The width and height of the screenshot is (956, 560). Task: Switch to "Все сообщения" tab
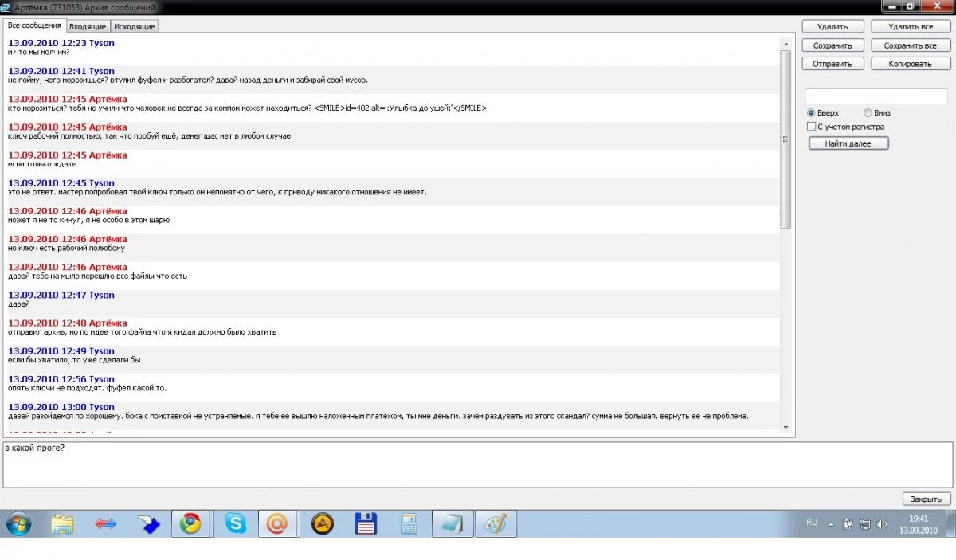click(x=34, y=25)
